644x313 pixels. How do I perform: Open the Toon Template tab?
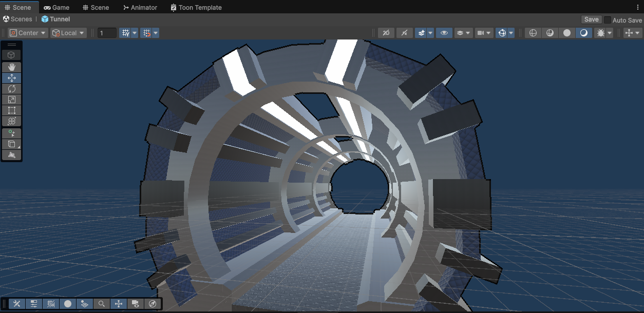coord(196,7)
